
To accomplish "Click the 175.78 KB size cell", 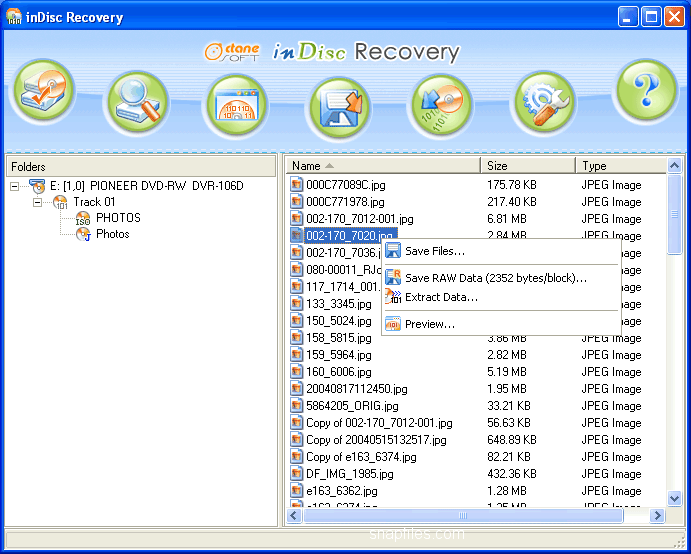I will coord(512,185).
